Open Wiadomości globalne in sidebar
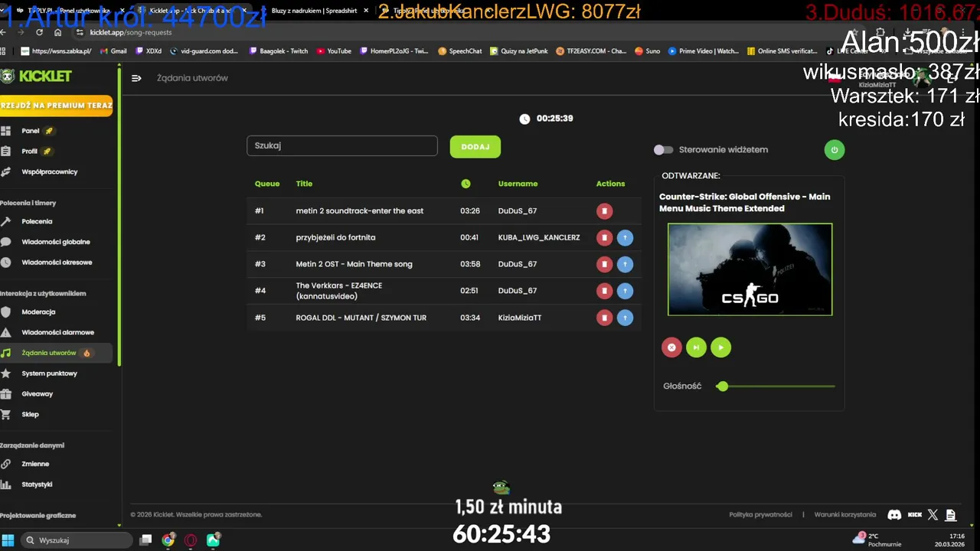This screenshot has width=980, height=551. pos(55,242)
